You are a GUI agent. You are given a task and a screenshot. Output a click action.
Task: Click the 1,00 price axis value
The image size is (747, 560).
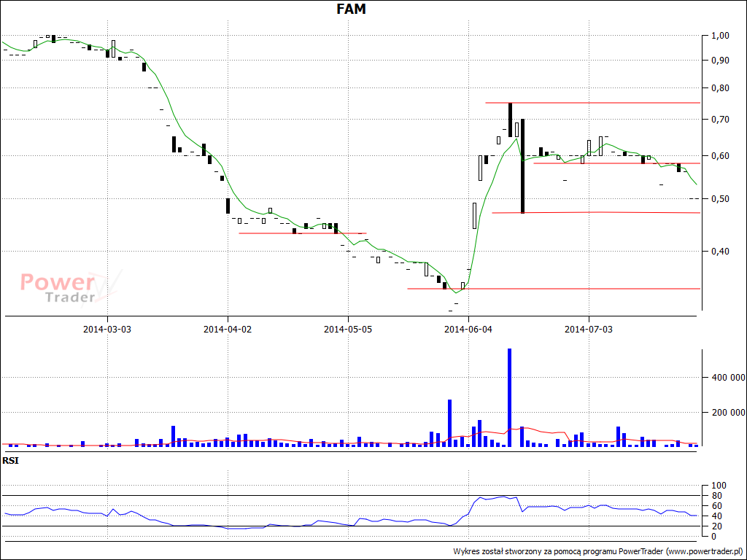click(719, 35)
